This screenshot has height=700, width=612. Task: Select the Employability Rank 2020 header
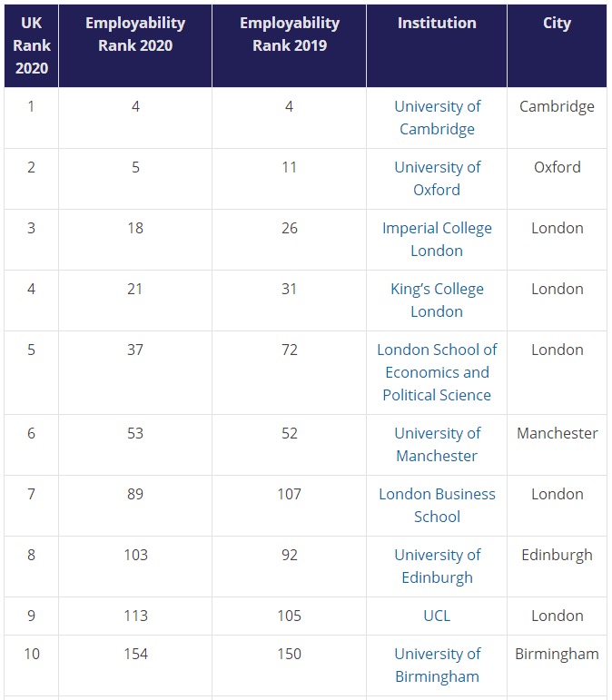(135, 45)
